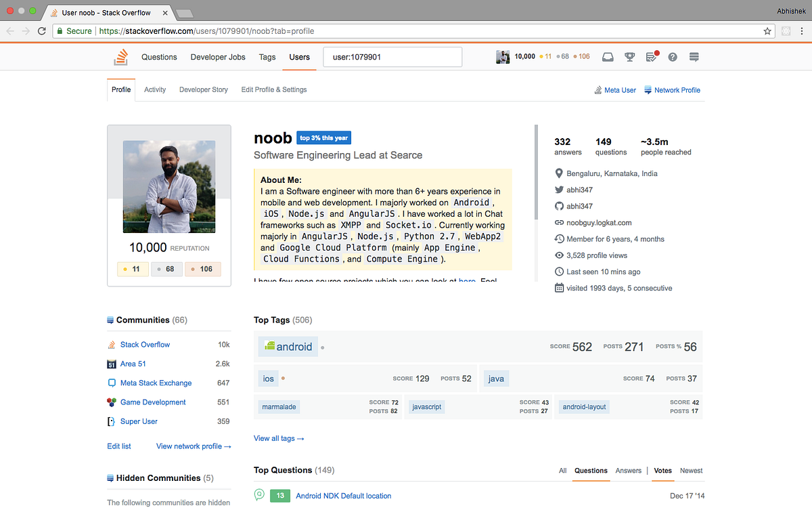
Task: Click the search box showing user:1079901
Action: coord(392,57)
